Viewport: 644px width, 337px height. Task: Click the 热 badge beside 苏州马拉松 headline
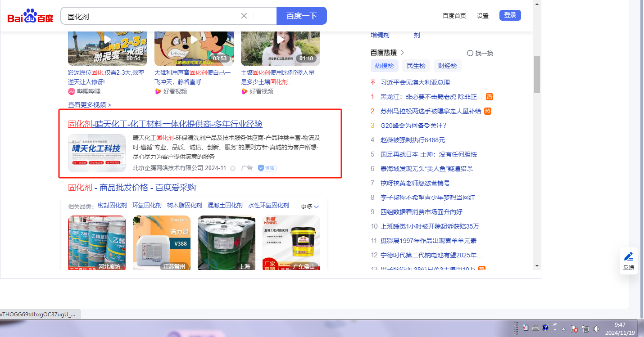tap(488, 111)
